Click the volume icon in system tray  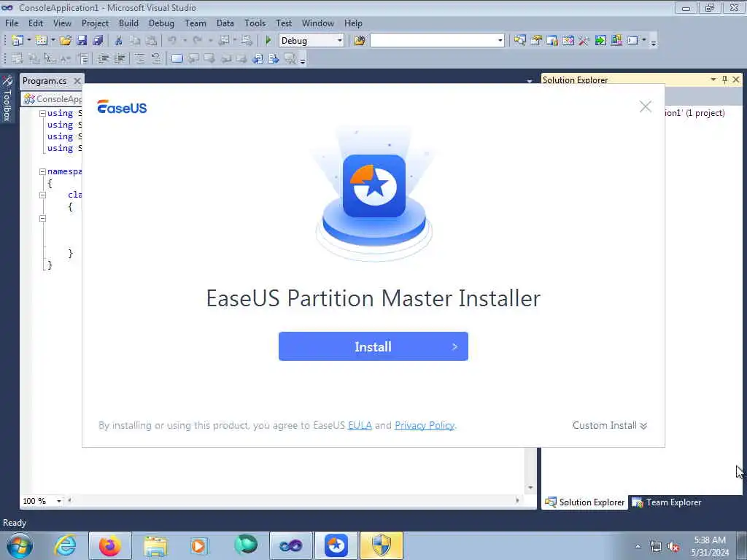coord(673,547)
